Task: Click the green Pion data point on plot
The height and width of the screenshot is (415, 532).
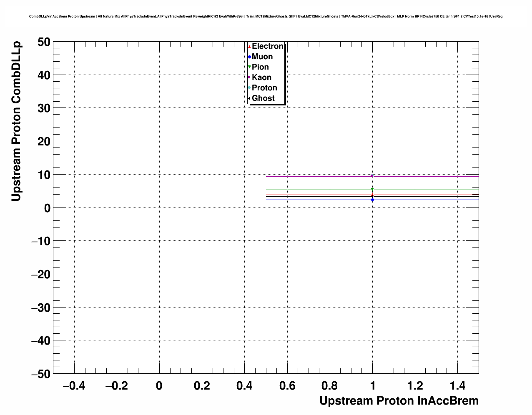Action: coord(372,189)
